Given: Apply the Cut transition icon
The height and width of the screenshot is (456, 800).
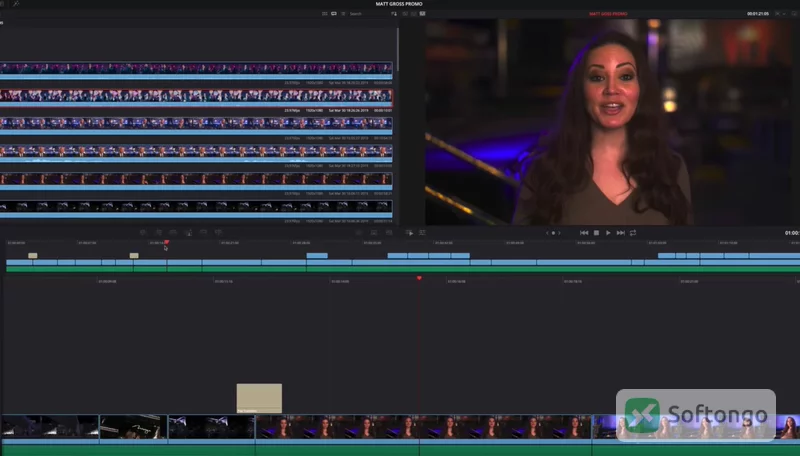Looking at the screenshot, I should click(x=359, y=233).
